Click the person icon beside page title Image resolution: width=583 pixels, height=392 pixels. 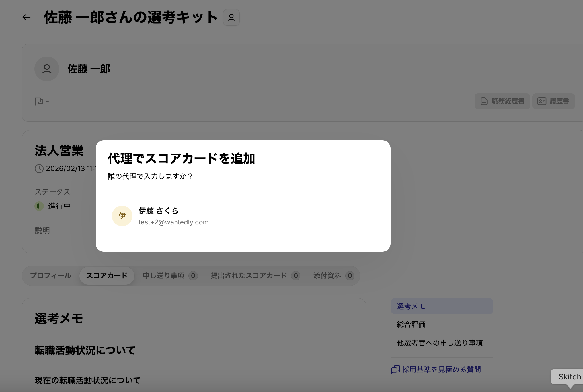coord(231,17)
